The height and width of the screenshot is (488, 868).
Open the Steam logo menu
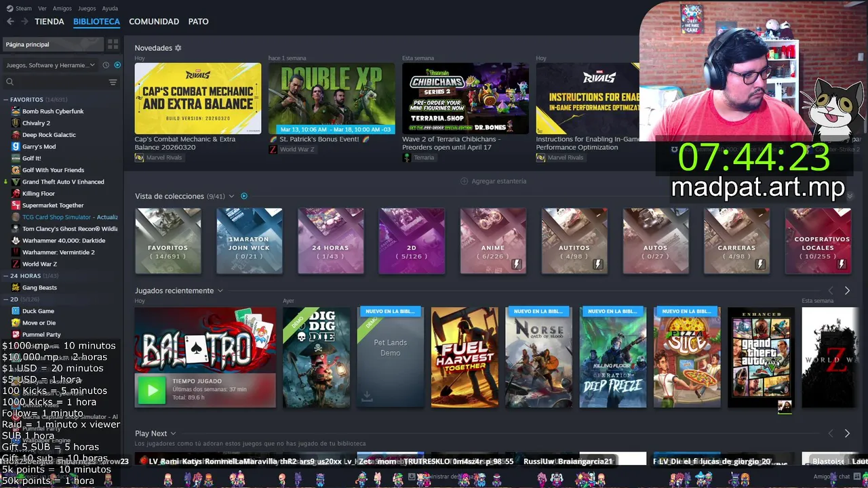click(20, 9)
